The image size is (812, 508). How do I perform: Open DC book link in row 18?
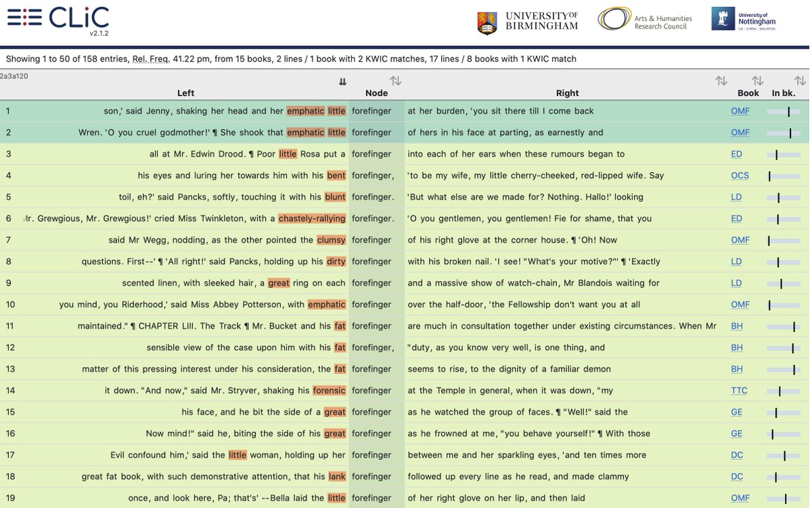click(737, 477)
